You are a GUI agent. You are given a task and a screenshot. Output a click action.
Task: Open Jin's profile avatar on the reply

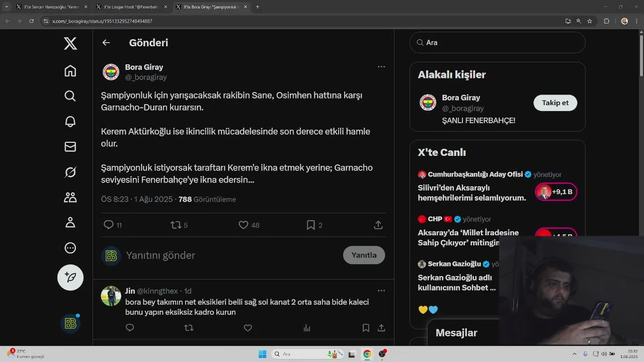(111, 296)
